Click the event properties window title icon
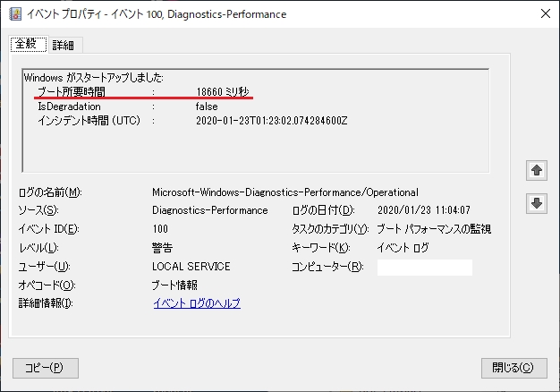Image resolution: width=560 pixels, height=392 pixels. click(15, 13)
